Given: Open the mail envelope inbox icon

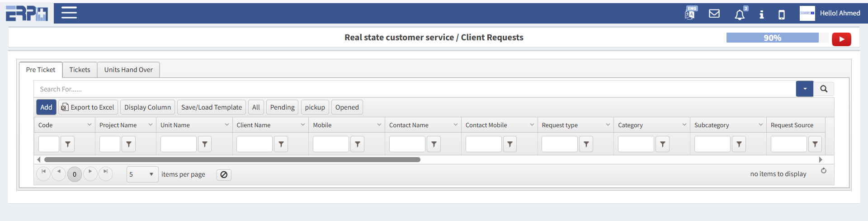Looking at the screenshot, I should click(x=714, y=14).
